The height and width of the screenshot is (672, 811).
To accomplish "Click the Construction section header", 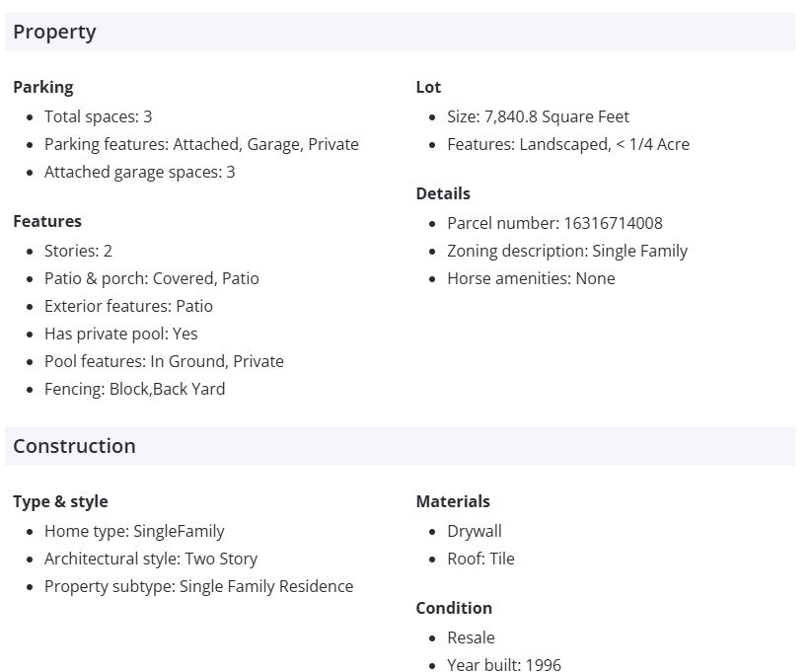I will (x=74, y=446).
